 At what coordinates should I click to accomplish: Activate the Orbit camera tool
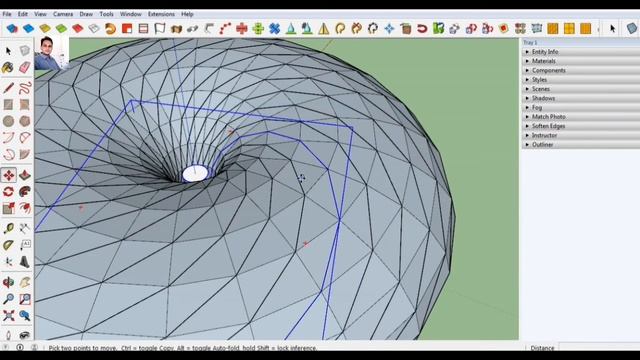coord(8,282)
